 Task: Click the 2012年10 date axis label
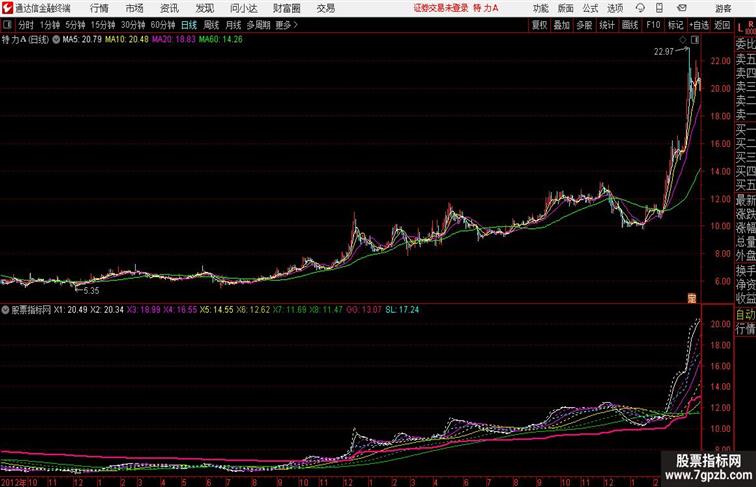19,482
